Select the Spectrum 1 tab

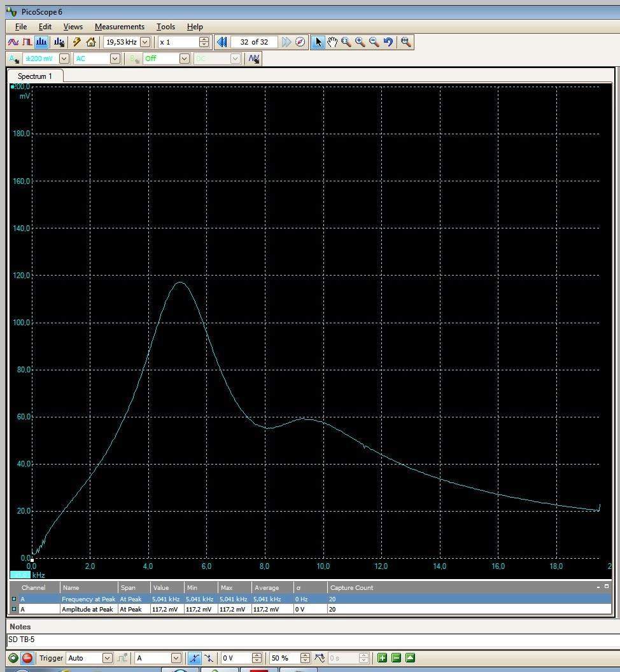click(35, 76)
